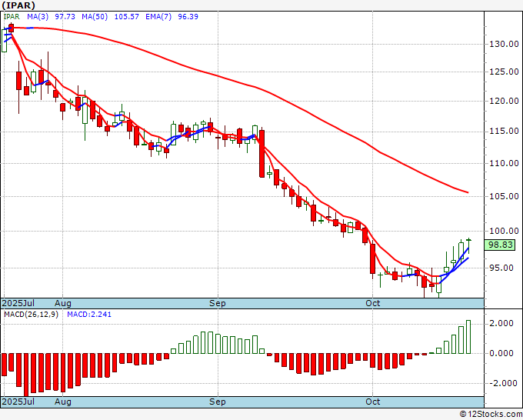
Task: Click the 0.000 MACD axis label
Action: click(501, 353)
